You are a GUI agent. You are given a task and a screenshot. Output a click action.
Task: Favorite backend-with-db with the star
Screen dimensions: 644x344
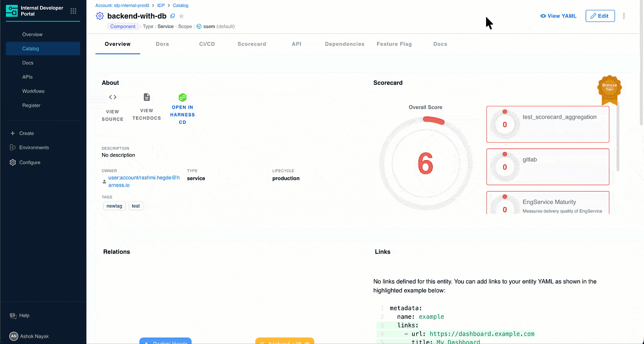181,16
